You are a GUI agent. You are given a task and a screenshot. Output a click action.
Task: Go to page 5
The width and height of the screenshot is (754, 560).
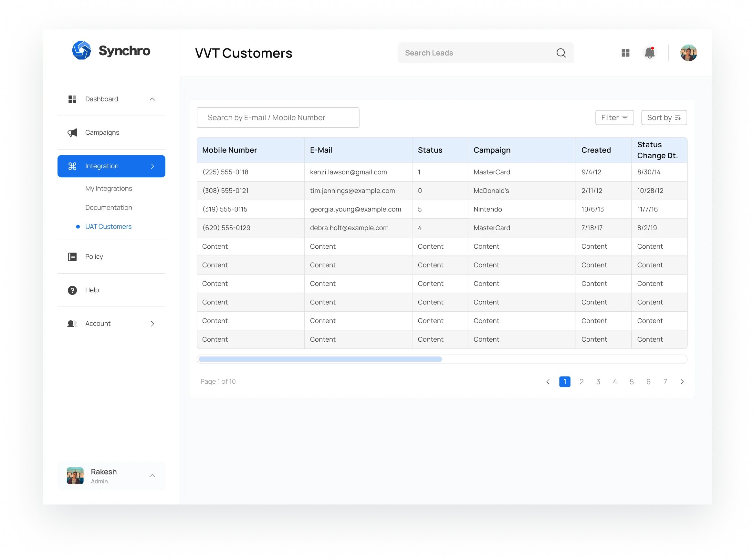[x=631, y=382]
